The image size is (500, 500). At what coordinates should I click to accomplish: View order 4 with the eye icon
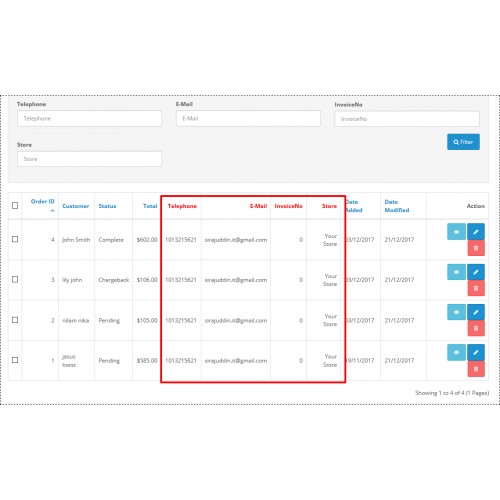[x=456, y=232]
